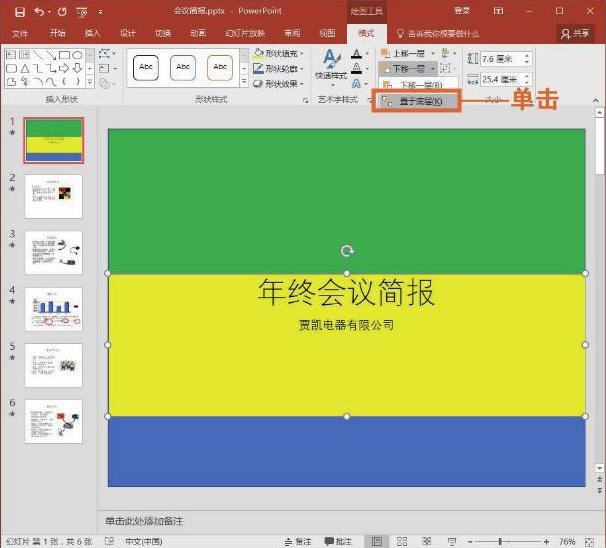
Task: Click the Text Effects glowing A icon
Action: click(x=356, y=83)
